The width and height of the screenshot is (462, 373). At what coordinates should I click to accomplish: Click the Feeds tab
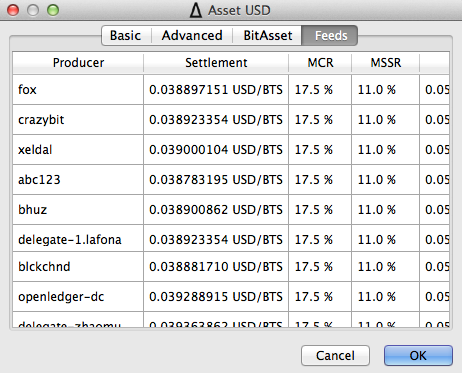(x=330, y=35)
